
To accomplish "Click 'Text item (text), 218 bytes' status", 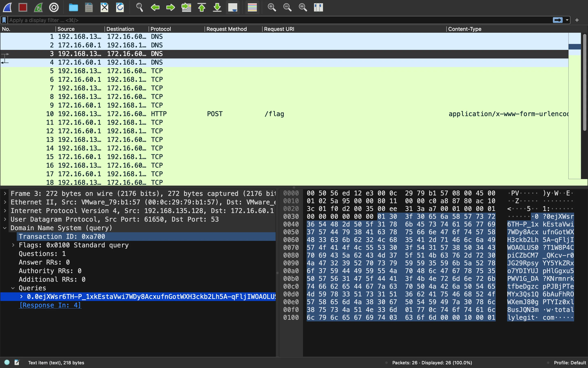I will pyautogui.click(x=56, y=363).
